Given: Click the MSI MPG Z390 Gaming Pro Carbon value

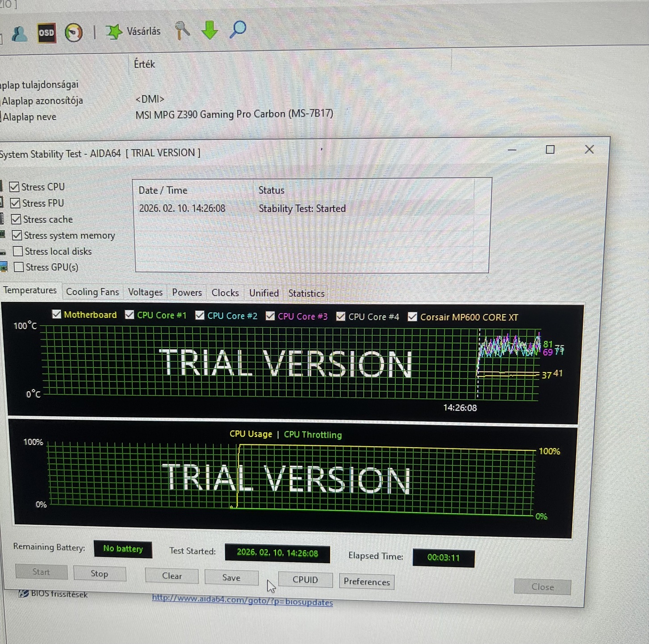Looking at the screenshot, I should coord(234,114).
